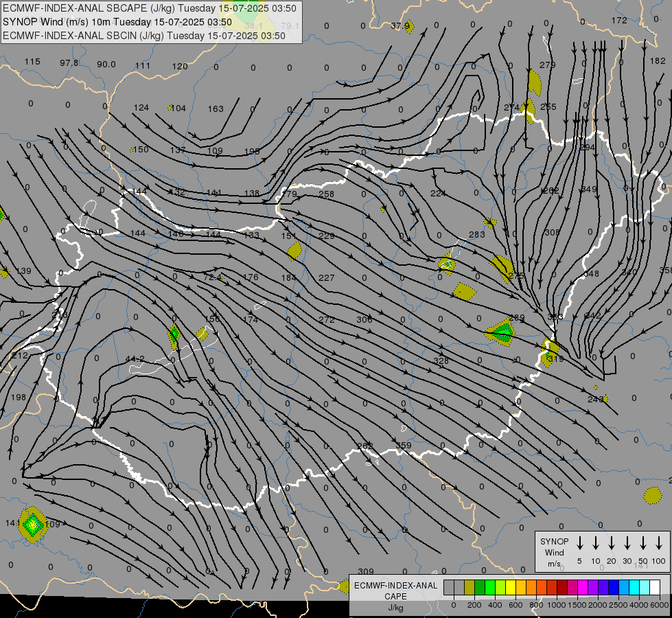Click the map value 306
The width and height of the screenshot is (672, 618).
click(x=364, y=319)
